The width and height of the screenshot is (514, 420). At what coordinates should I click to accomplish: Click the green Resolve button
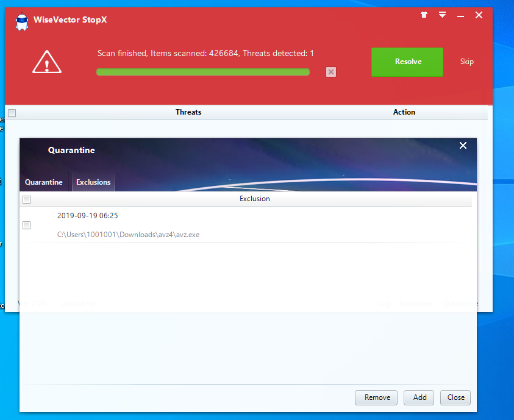[x=407, y=62]
